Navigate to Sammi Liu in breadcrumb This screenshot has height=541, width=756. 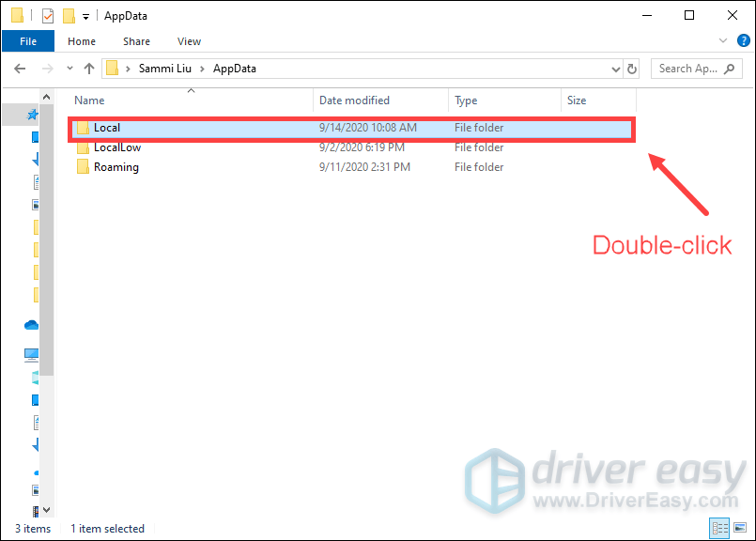click(x=166, y=69)
